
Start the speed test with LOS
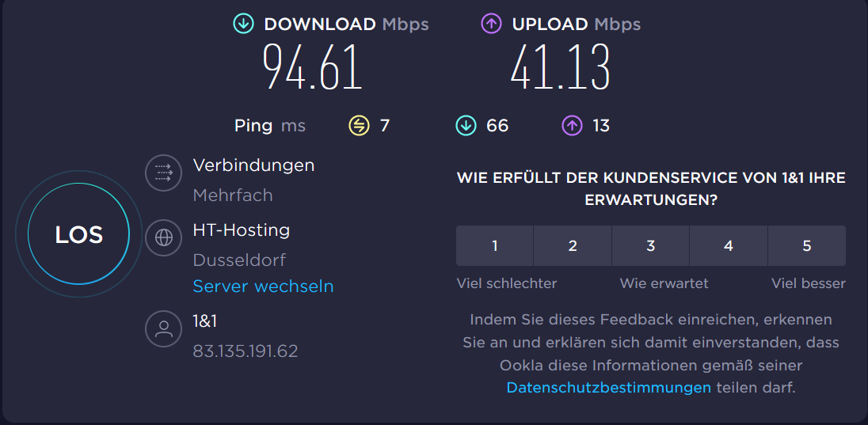tap(78, 234)
